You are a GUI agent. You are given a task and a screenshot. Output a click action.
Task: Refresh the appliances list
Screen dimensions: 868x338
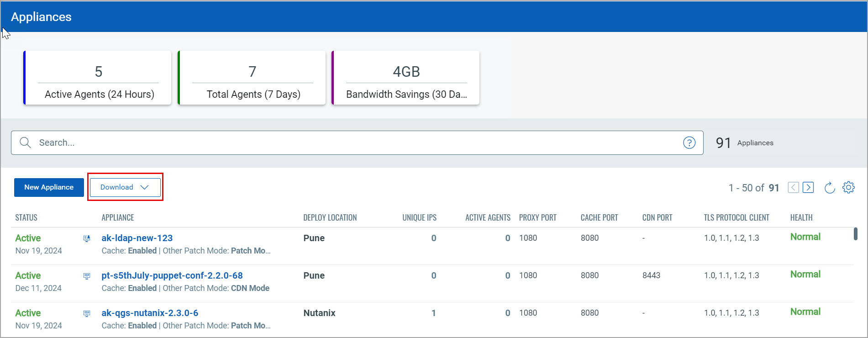tap(830, 187)
